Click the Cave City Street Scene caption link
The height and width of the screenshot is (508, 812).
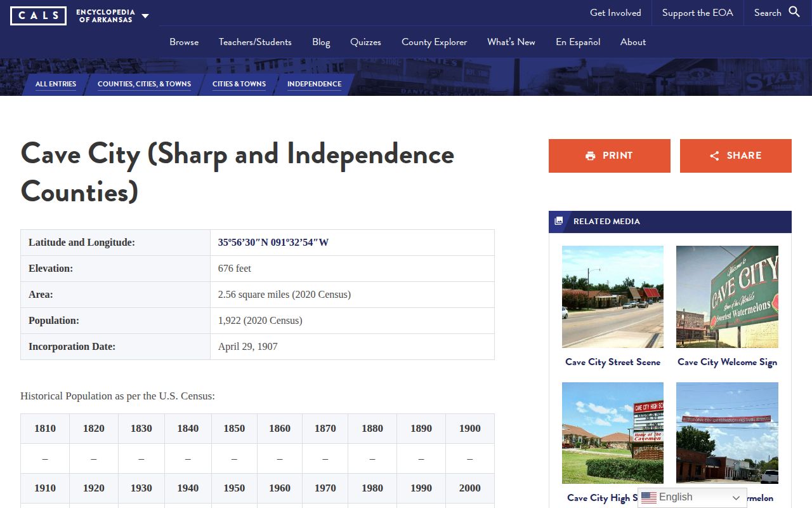613,362
